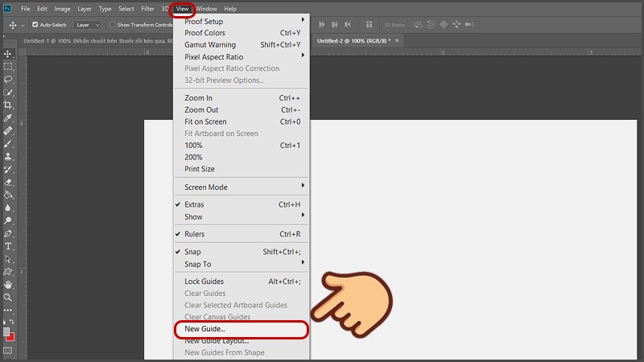The height and width of the screenshot is (362, 644).
Task: Click the red background color swatch
Action: point(10,335)
